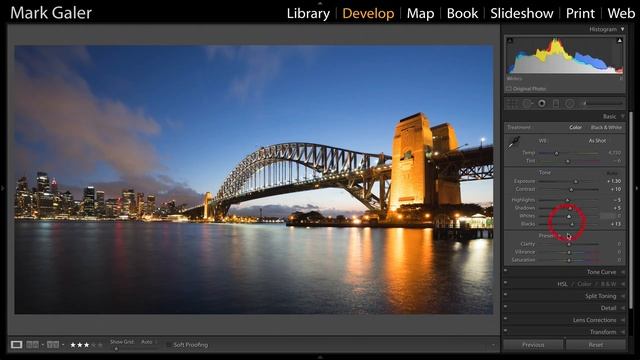Enable the Original Photo checkbox
640x360 pixels.
[509, 89]
